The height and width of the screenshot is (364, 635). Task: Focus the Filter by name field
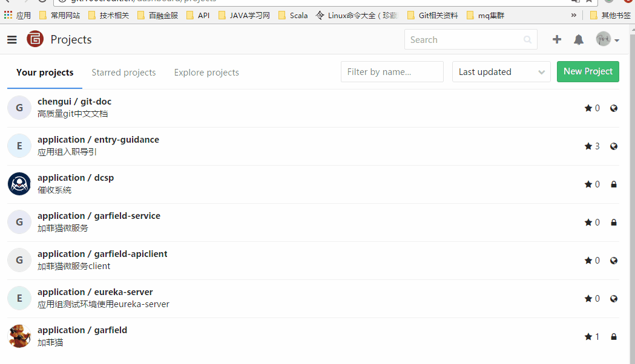(x=392, y=71)
